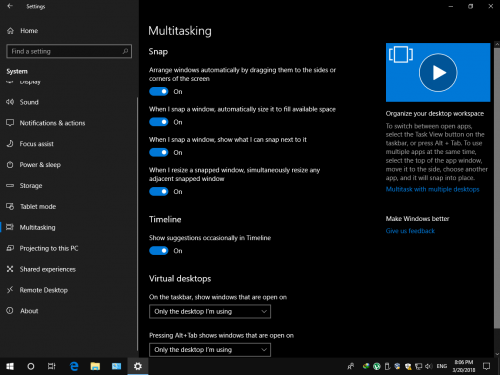Toggle show what I can snap next switch
The image size is (500, 375).
tap(159, 152)
